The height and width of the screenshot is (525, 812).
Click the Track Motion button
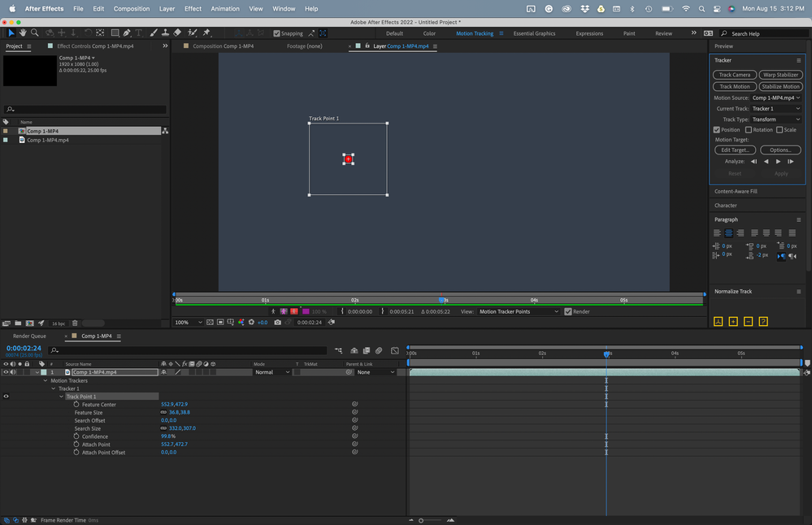(x=735, y=86)
